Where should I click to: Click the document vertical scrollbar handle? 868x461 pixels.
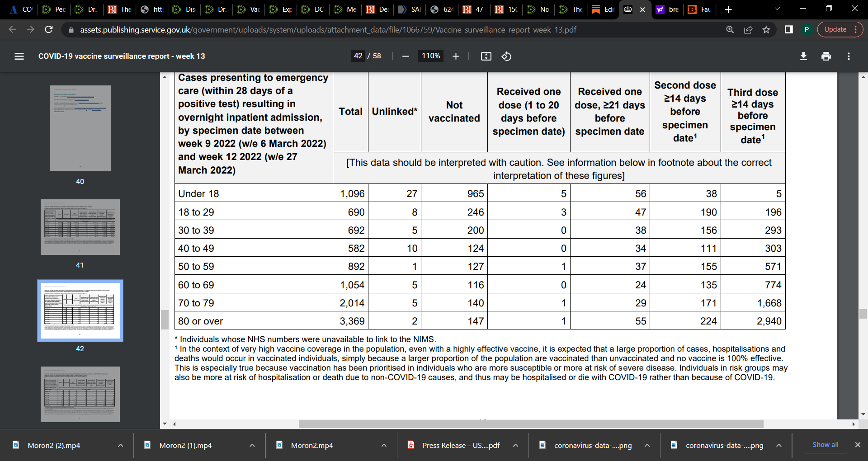coord(863,314)
